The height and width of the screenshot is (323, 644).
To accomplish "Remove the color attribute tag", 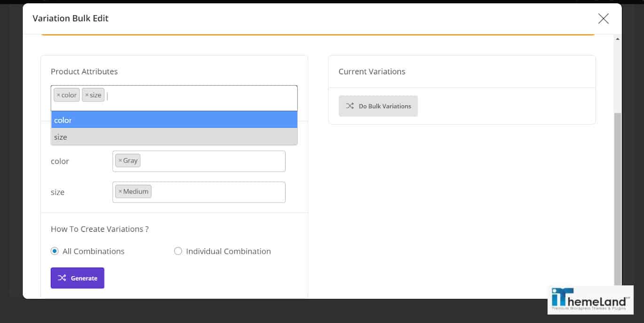I will click(x=58, y=95).
